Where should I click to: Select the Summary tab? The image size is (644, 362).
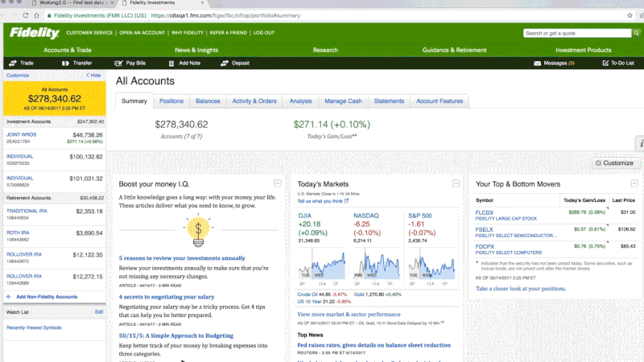pyautogui.click(x=134, y=101)
